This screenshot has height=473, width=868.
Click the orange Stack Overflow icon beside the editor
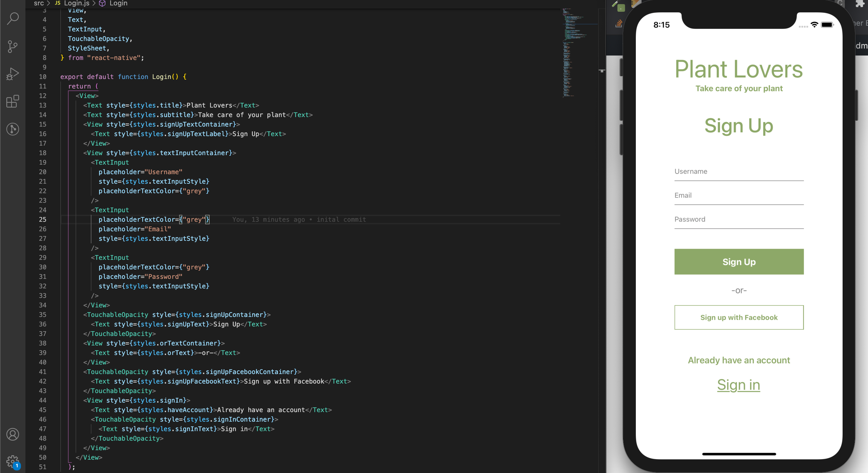click(619, 24)
